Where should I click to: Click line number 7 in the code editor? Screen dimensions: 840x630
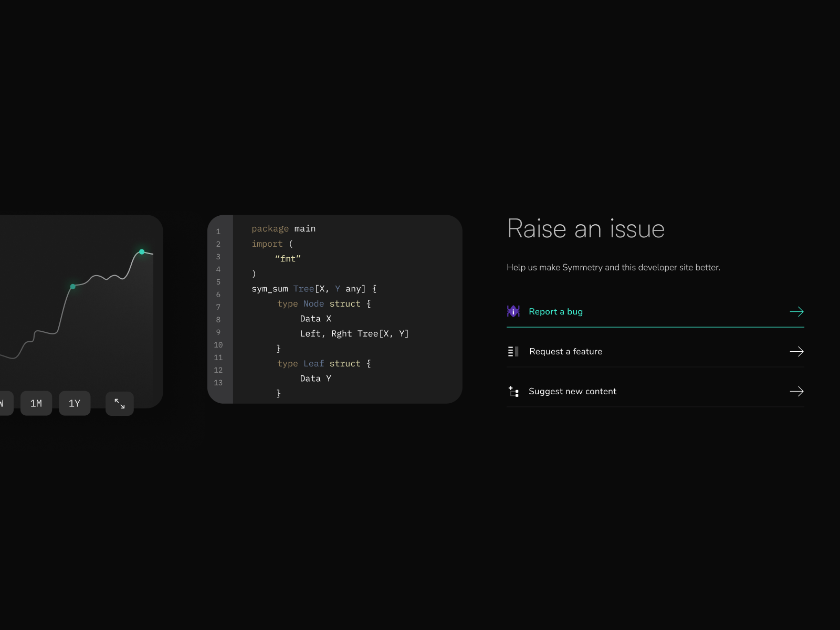(219, 307)
